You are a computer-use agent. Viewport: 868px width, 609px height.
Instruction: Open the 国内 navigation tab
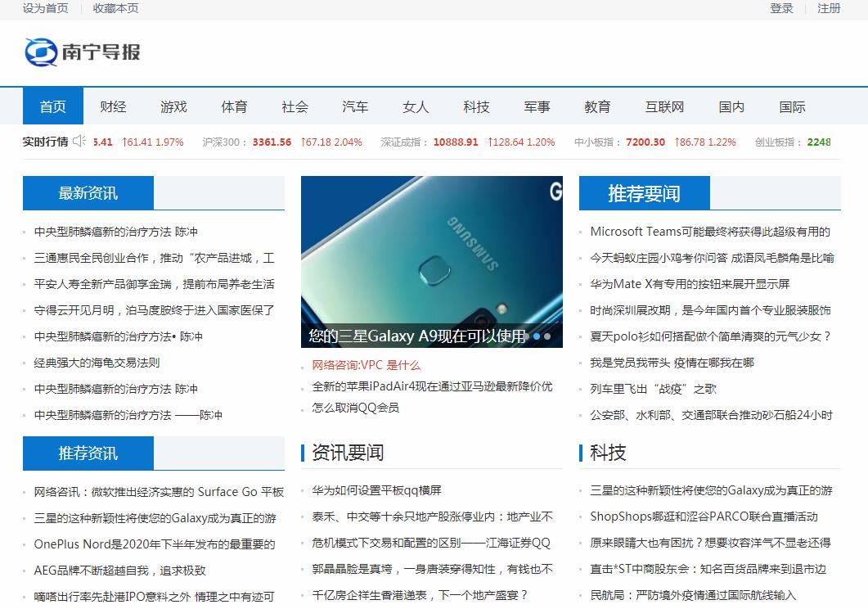pyautogui.click(x=731, y=106)
